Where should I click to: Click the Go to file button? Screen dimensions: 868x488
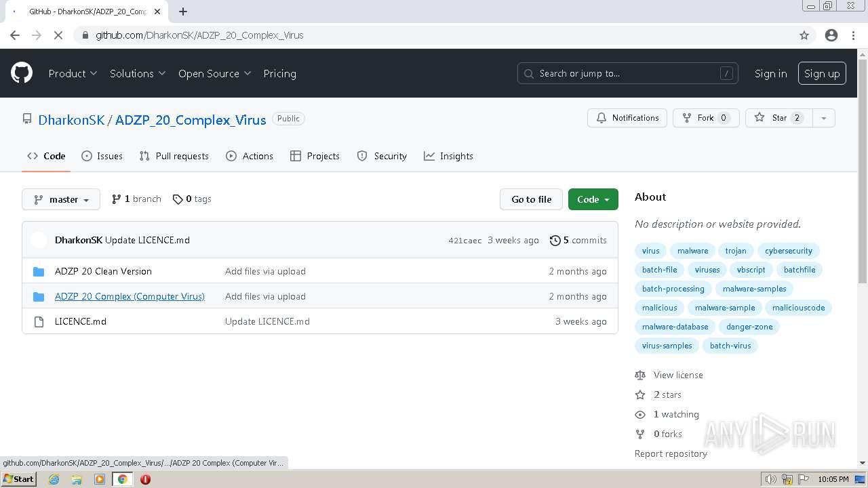[532, 199]
